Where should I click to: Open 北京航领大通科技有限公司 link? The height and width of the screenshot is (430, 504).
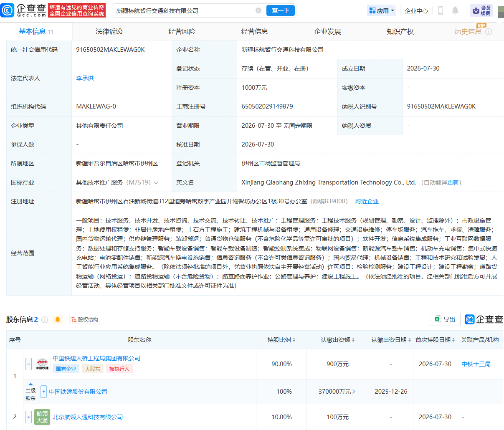[x=88, y=417]
